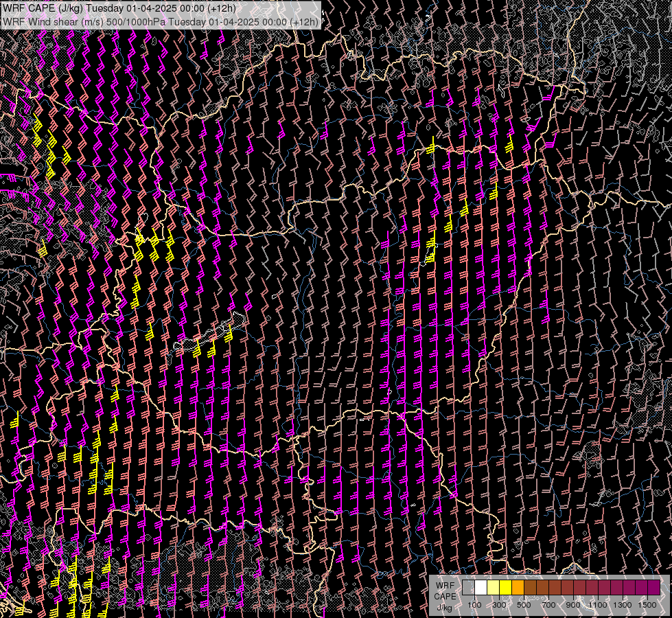Click the WRF Wind shear title line
The height and width of the screenshot is (618, 672).
tap(161, 22)
